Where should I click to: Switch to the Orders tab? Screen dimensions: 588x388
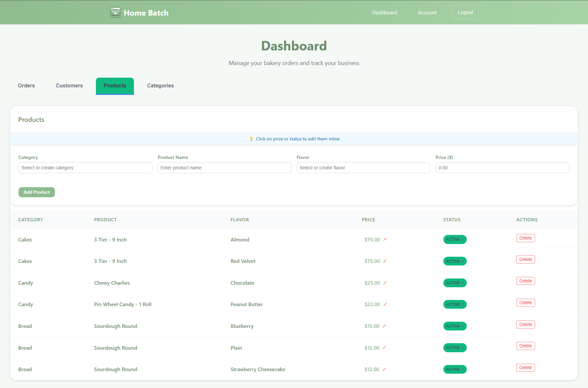coord(26,85)
